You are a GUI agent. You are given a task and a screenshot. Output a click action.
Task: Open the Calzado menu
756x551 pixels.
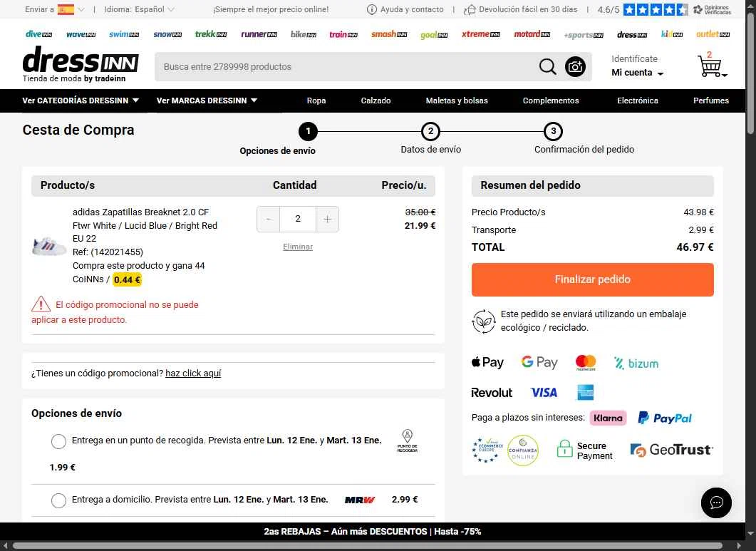coord(376,101)
